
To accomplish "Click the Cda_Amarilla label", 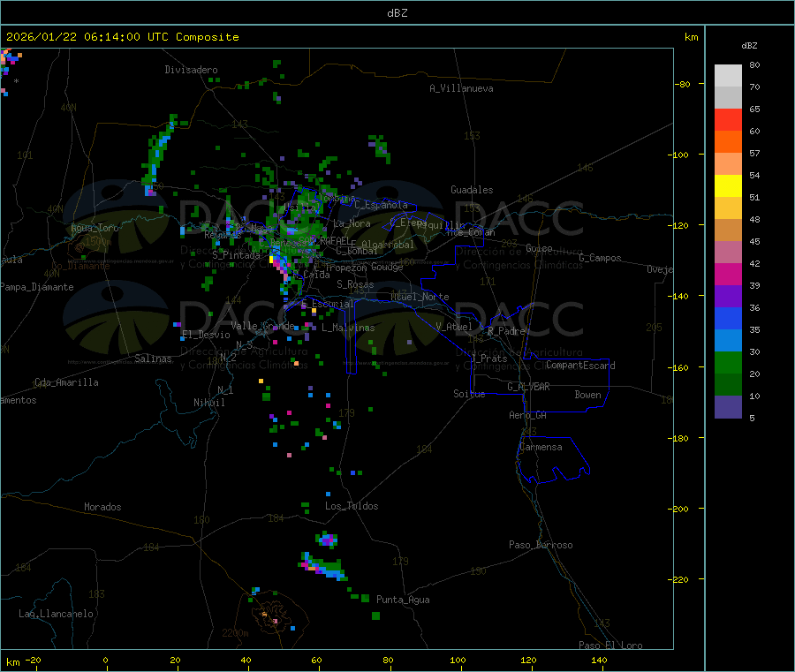I will pos(66,382).
